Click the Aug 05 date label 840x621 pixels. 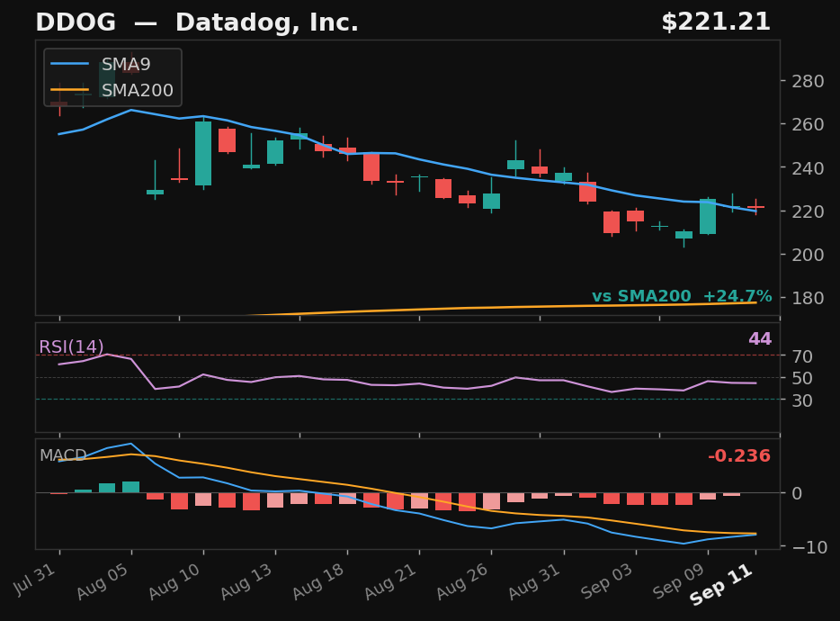click(104, 581)
